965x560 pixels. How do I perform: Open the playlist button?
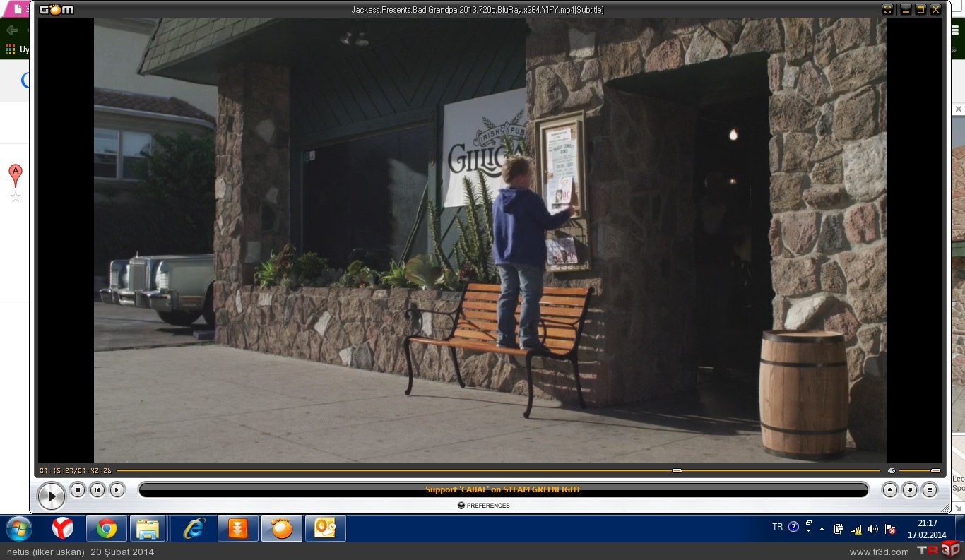pyautogui.click(x=930, y=489)
